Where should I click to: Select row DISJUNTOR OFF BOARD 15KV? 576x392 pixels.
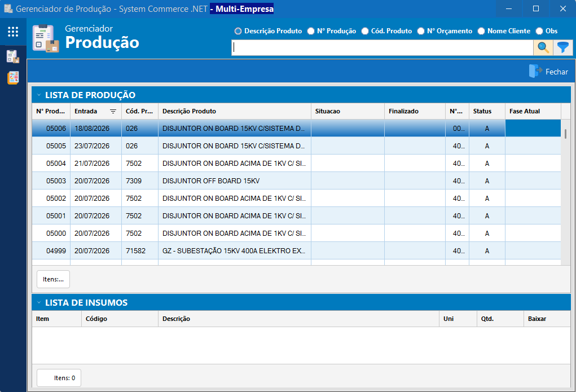[296, 180]
